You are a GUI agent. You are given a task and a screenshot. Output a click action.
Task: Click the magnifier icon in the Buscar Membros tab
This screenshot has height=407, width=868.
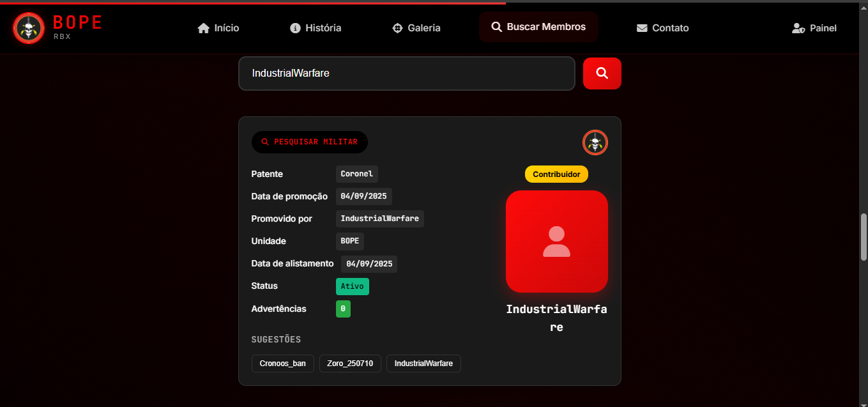496,27
